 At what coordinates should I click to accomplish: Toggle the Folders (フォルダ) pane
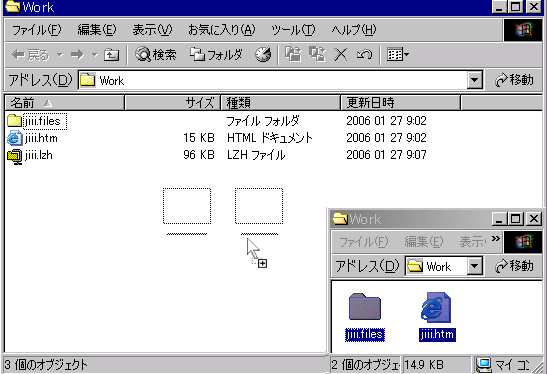[216, 55]
